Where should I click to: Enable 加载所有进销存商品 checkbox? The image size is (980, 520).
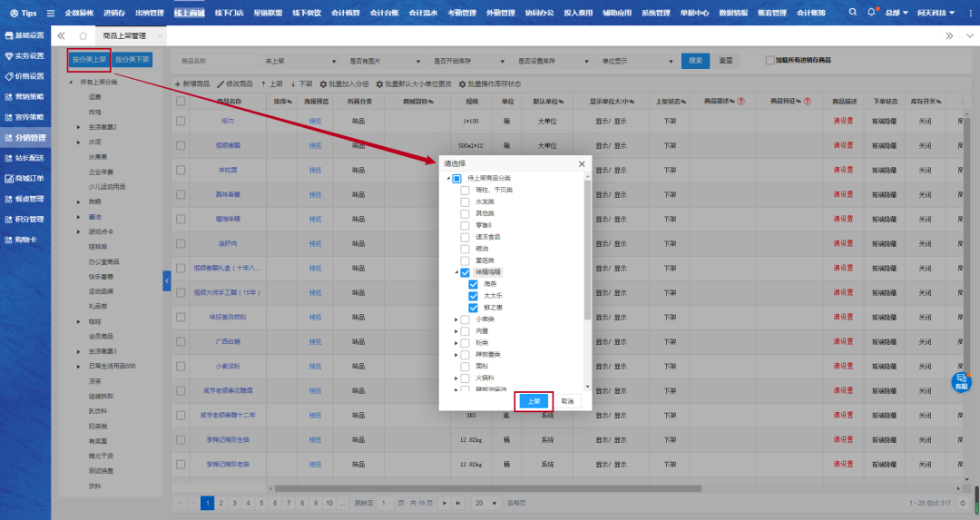[770, 61]
